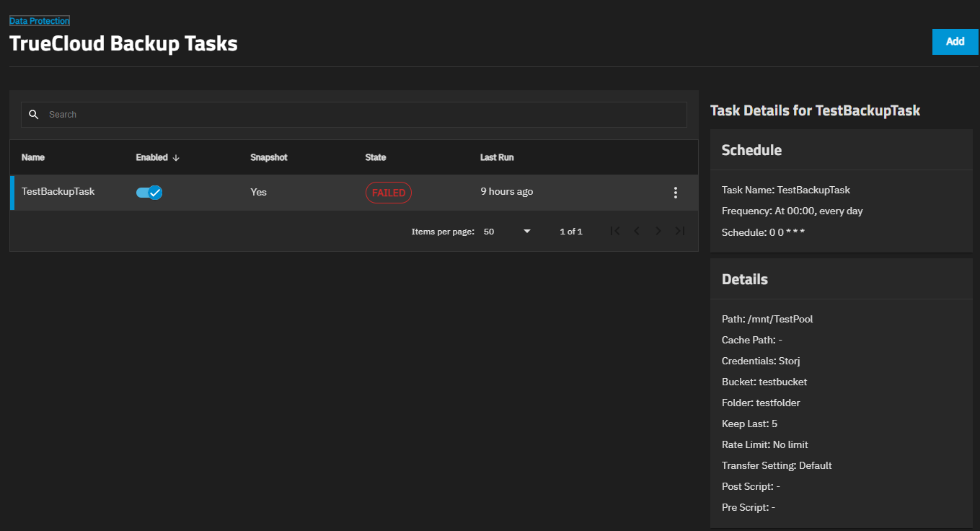Screen dimensions: 980x531
Task: Open the three-dot actions menu for TestBackupTask
Action: 676,193
